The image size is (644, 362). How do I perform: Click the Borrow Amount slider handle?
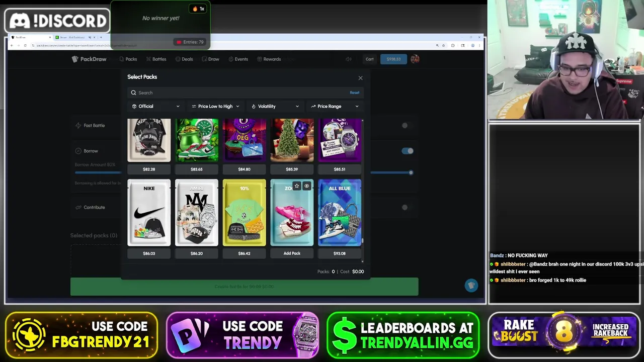click(411, 172)
